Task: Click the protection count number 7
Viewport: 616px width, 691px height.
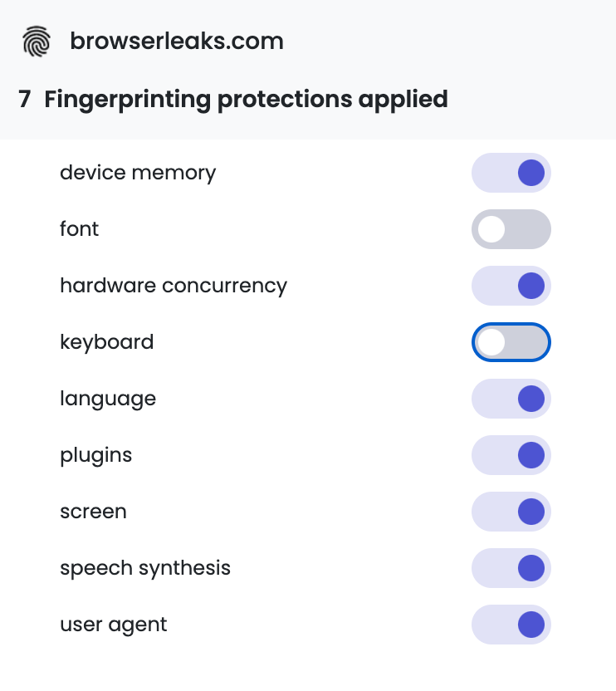Action: pos(25,99)
